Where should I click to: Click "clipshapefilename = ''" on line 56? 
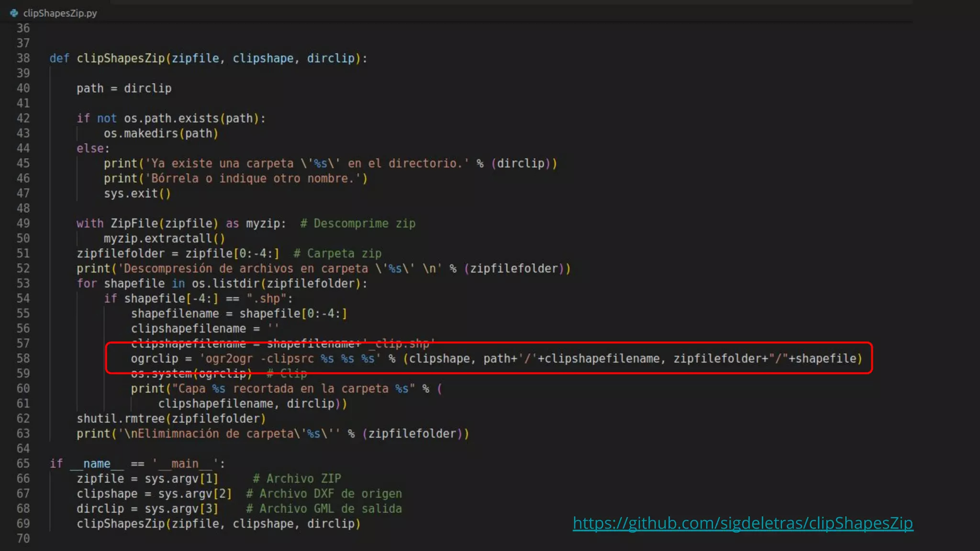[x=205, y=329]
